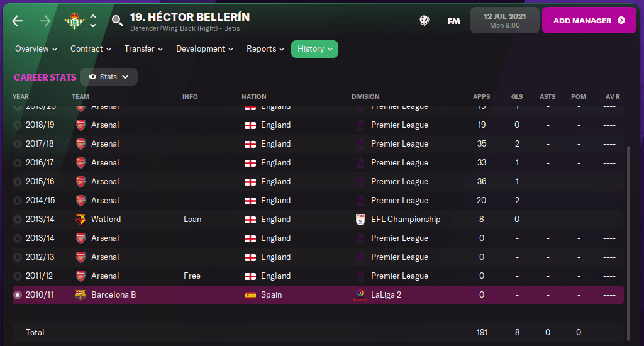Open the world globe icon
Image resolution: width=644 pixels, height=346 pixels.
(425, 21)
